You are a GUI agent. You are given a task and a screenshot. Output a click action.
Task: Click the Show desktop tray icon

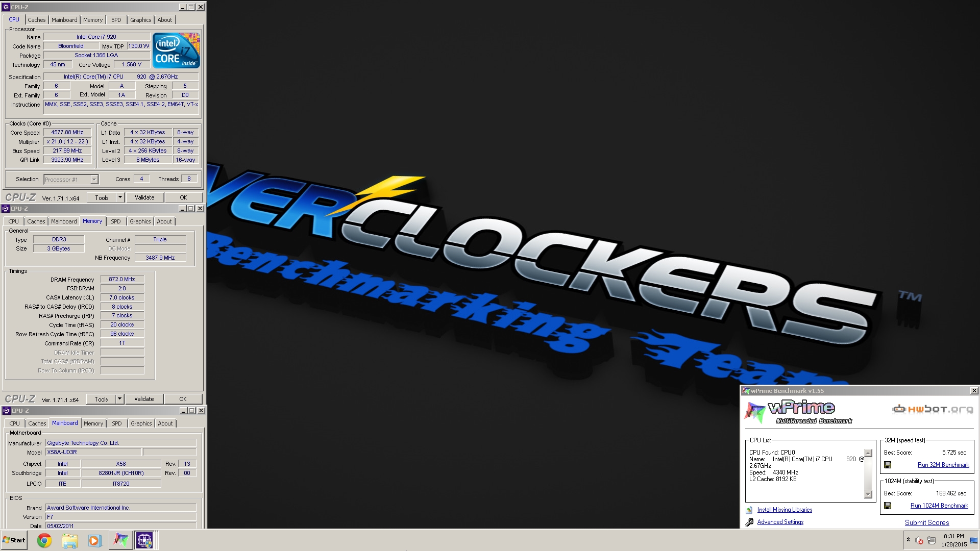pos(975,540)
